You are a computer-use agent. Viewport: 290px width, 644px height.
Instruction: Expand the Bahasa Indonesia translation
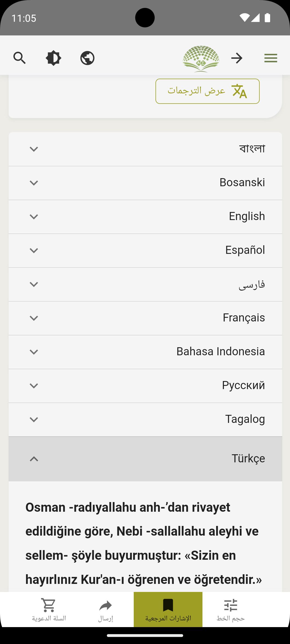145,352
